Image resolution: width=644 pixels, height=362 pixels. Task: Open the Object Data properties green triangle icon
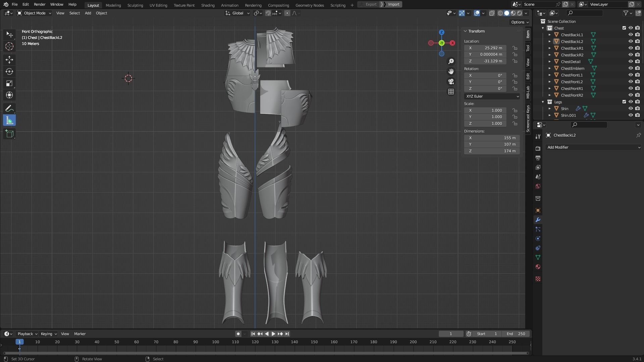(538, 257)
